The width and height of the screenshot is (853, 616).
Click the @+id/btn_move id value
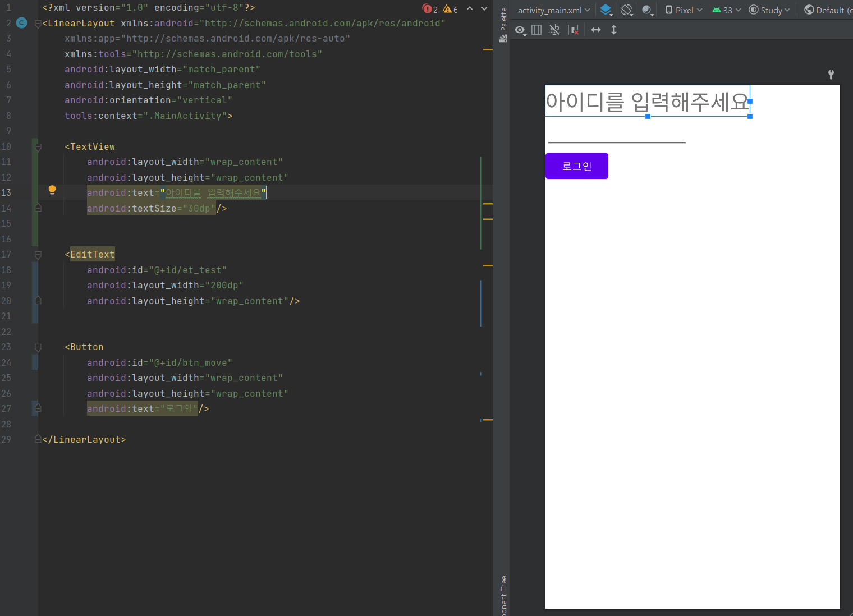click(x=190, y=362)
